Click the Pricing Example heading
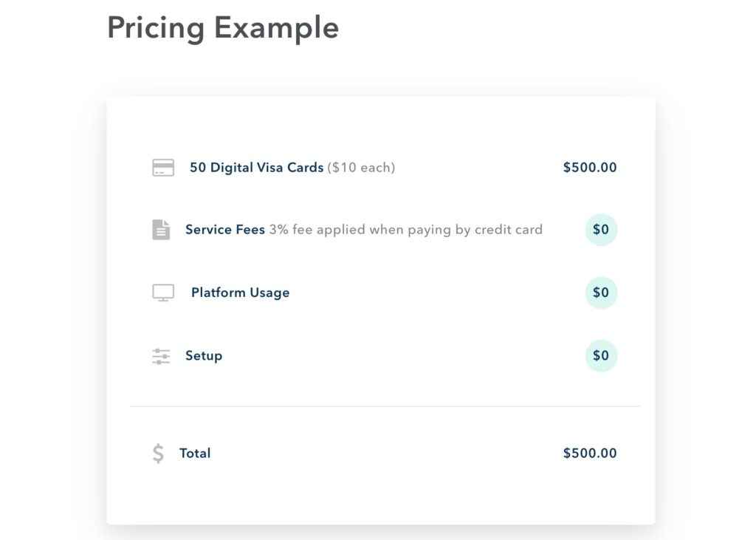756x540 pixels. [x=223, y=28]
